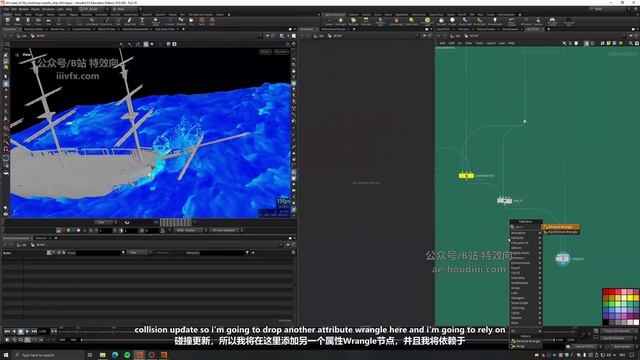The width and height of the screenshot is (640, 360).
Task: Expand the Managers category in Tab Menu
Action: coord(525,298)
